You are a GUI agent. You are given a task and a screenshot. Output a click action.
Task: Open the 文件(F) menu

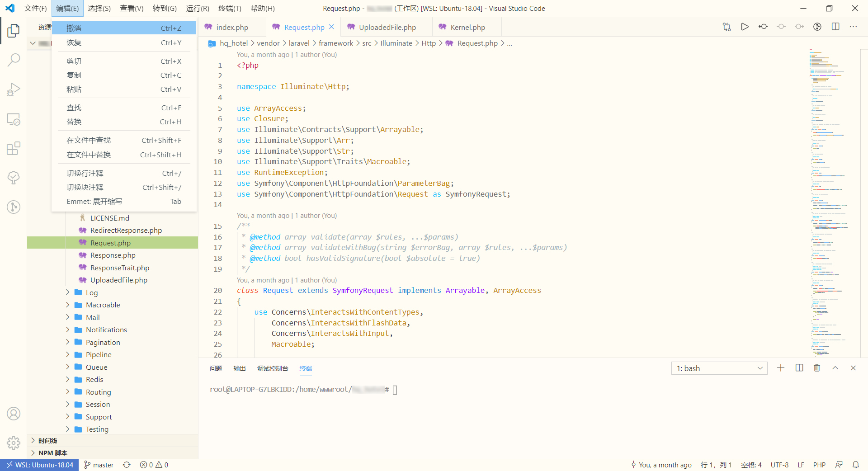click(35, 8)
